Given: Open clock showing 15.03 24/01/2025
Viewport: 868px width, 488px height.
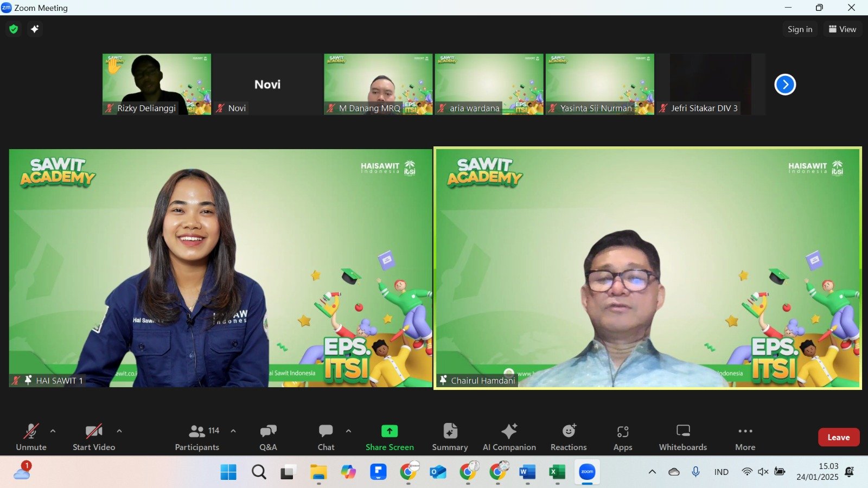Looking at the screenshot, I should [818, 472].
